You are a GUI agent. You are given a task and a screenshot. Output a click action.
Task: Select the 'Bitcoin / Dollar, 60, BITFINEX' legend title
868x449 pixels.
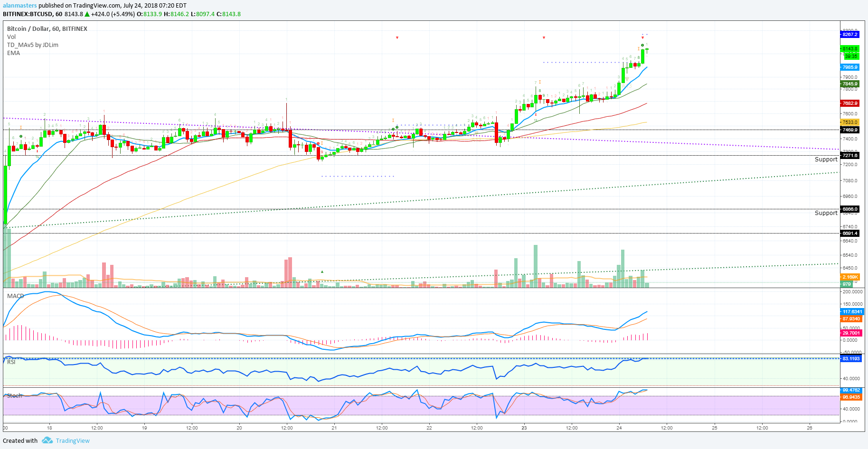(x=47, y=28)
